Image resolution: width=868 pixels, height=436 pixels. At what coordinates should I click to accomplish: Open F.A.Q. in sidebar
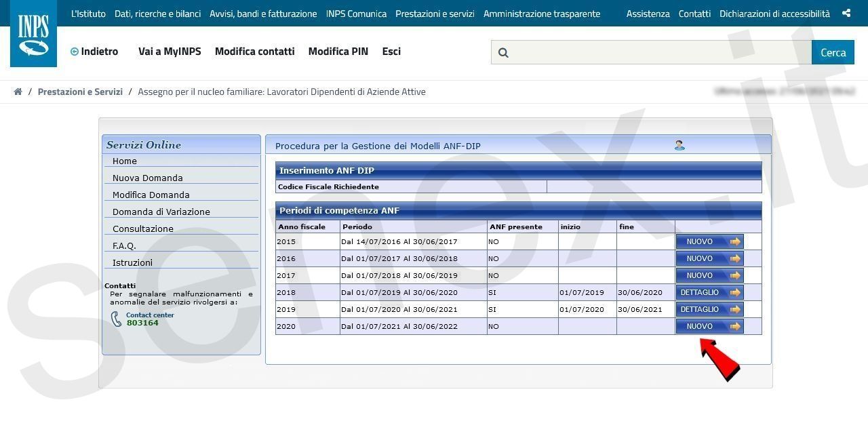124,245
